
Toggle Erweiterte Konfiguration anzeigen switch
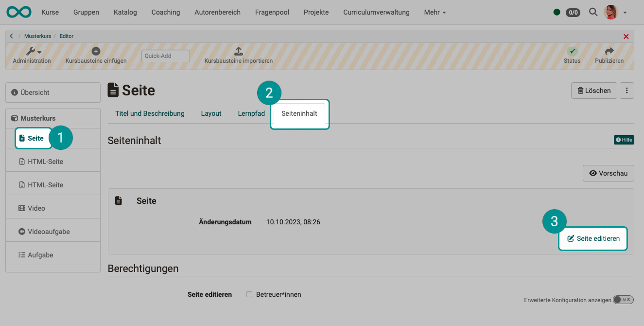[x=623, y=300]
